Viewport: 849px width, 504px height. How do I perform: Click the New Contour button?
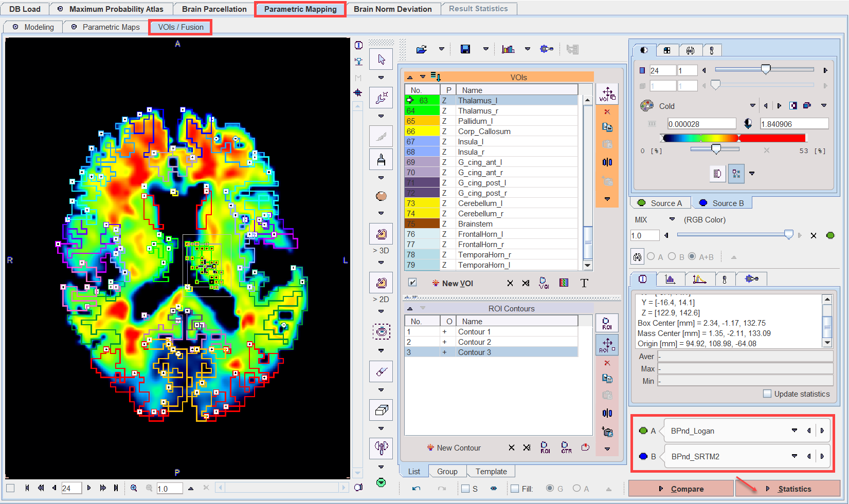click(454, 447)
